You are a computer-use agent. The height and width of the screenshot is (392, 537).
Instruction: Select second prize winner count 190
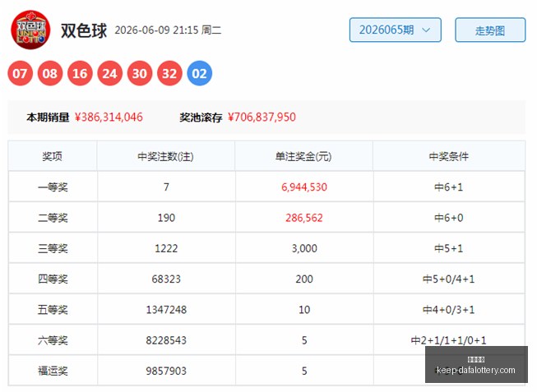(166, 218)
